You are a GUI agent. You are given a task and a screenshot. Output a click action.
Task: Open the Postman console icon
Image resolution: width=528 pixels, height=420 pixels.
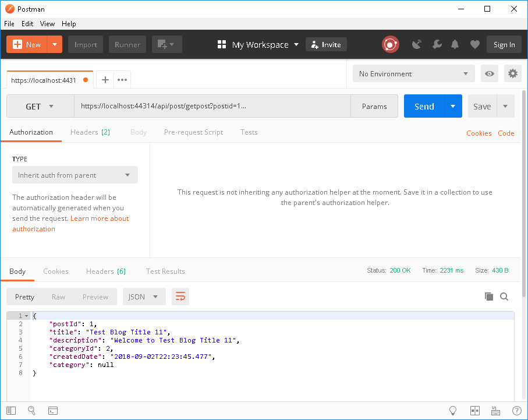pyautogui.click(x=53, y=411)
